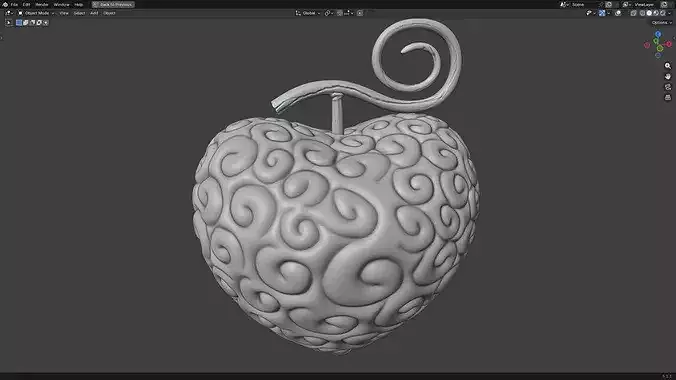Open the File menu
Image resolution: width=676 pixels, height=380 pixels.
(x=14, y=4)
